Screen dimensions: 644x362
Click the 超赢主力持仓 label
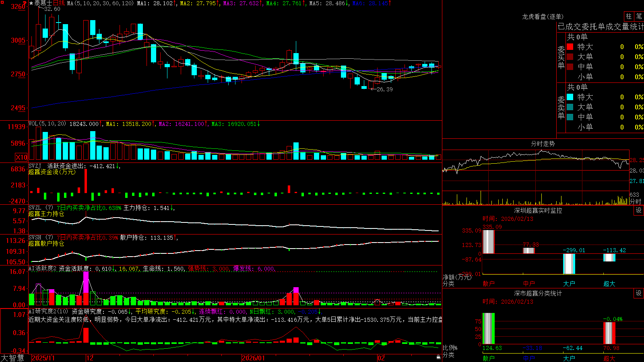point(46,214)
